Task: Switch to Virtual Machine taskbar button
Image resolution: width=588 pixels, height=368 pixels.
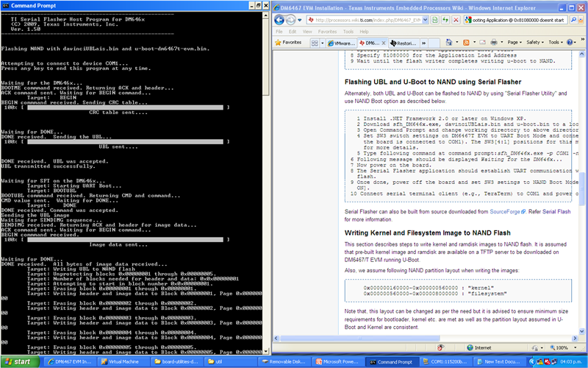Action: click(123, 361)
